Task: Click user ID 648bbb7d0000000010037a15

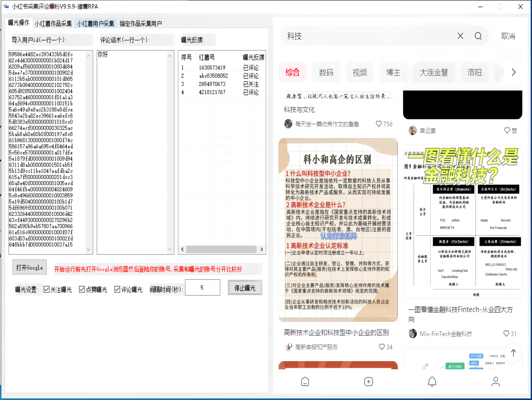Action: [41, 244]
